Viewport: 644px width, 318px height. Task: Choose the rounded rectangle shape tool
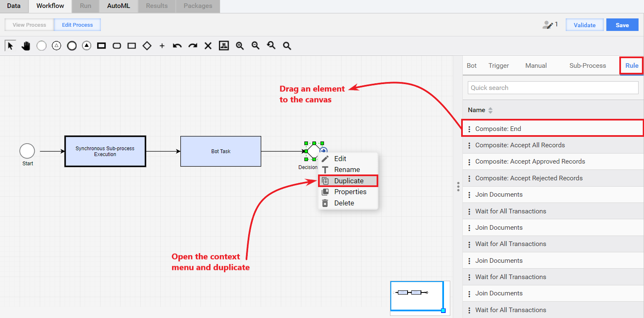click(117, 46)
